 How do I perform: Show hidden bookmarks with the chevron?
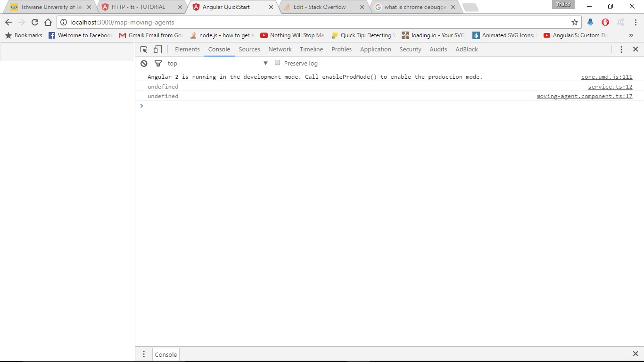coord(632,35)
